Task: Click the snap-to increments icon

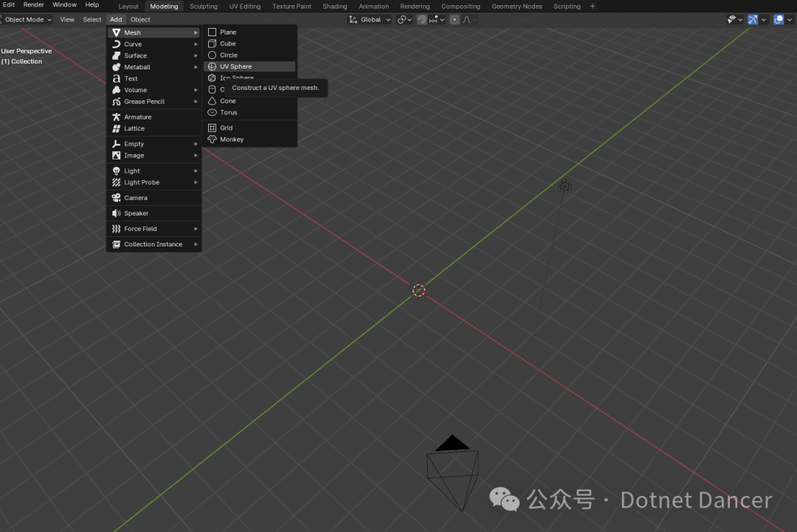Action: 434,19
